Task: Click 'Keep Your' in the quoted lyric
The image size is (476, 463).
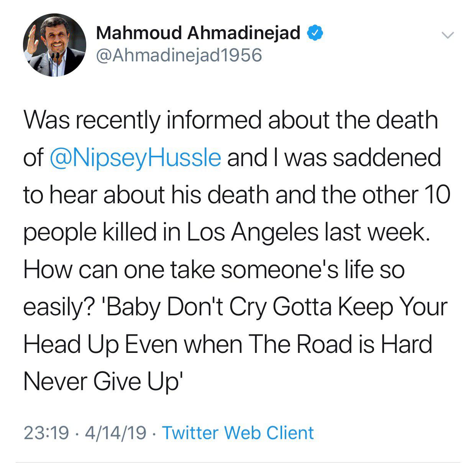Action: pos(392,308)
